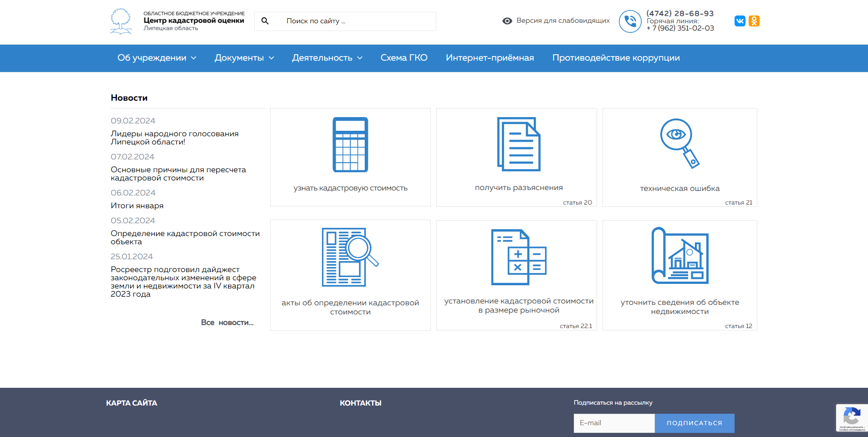Expand the Документы dropdown menu
Viewport: 868px width, 437px height.
coord(244,58)
